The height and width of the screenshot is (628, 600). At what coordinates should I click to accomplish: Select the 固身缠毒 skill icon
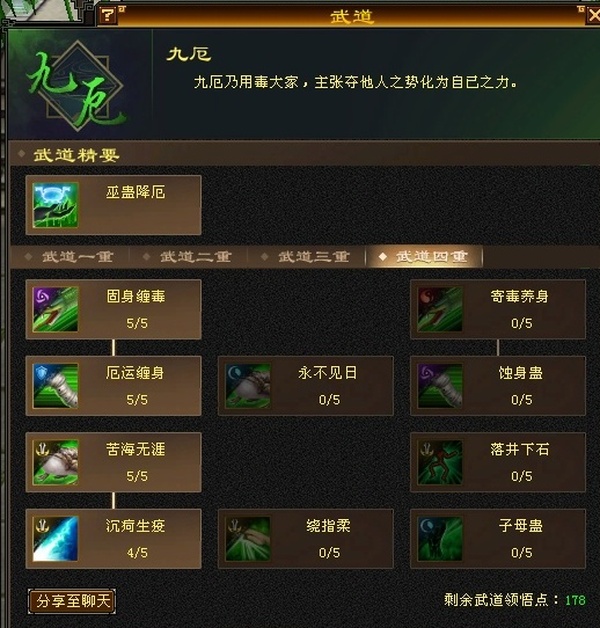coord(55,309)
